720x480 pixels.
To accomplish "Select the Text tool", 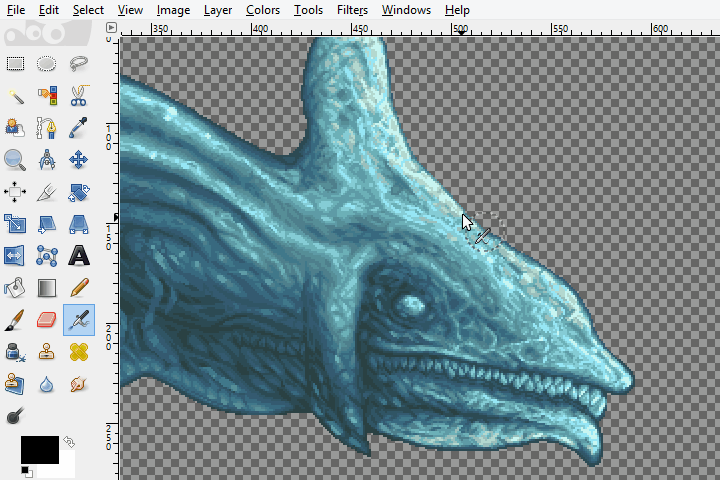I will click(79, 256).
